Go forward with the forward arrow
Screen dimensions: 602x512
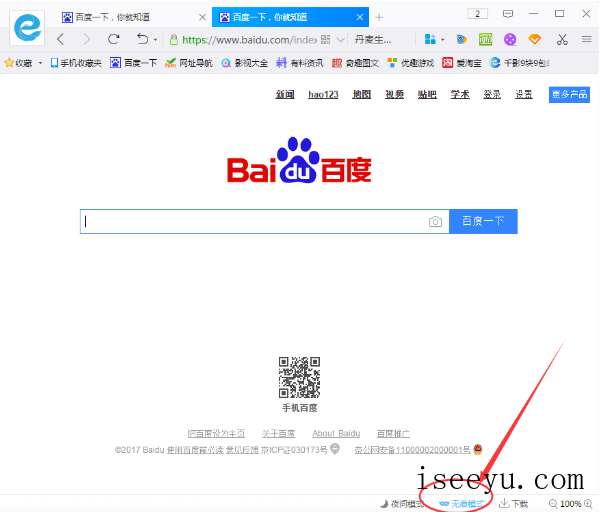[x=86, y=39]
